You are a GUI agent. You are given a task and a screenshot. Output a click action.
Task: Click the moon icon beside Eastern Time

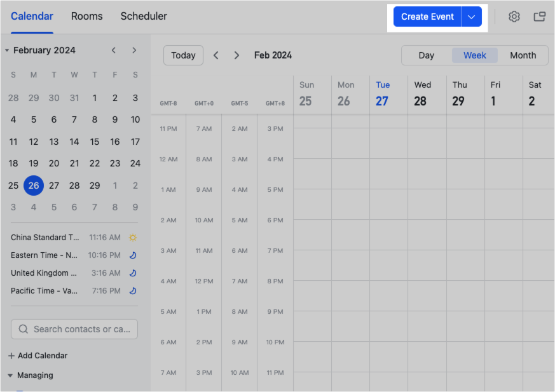(132, 255)
